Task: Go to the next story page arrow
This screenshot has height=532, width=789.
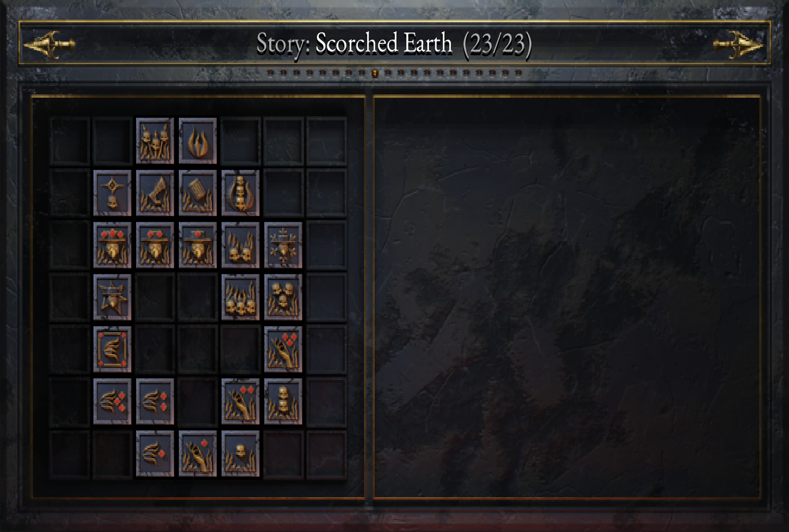Action: coord(738,44)
